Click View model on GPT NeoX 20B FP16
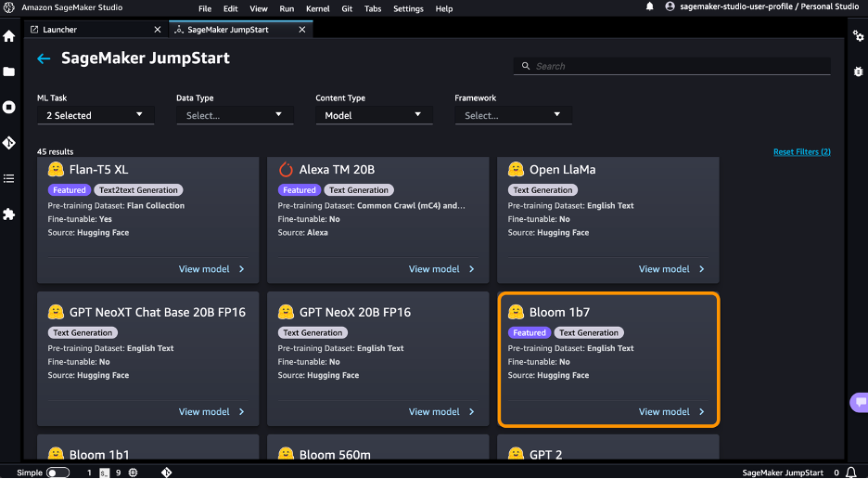Screen dimensions: 868x479 441,411
